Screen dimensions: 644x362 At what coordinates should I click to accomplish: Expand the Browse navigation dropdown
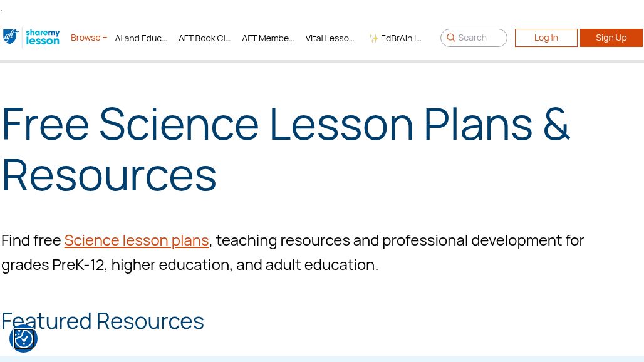pos(89,38)
